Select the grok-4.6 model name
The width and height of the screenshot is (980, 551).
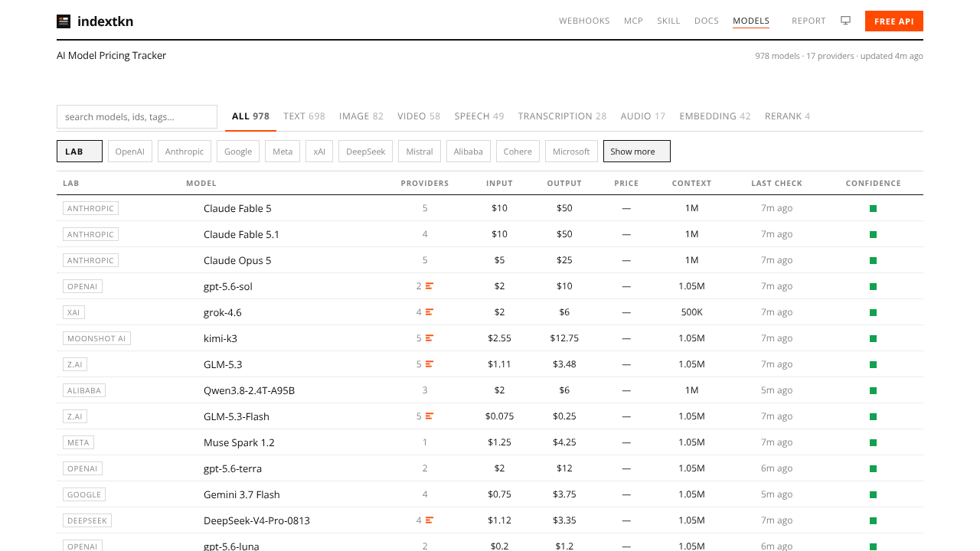(223, 312)
